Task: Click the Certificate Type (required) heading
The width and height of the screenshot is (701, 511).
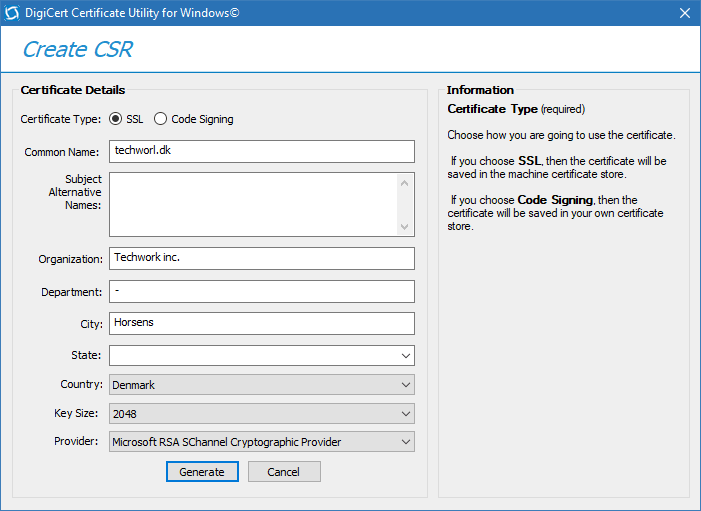Action: pos(516,109)
